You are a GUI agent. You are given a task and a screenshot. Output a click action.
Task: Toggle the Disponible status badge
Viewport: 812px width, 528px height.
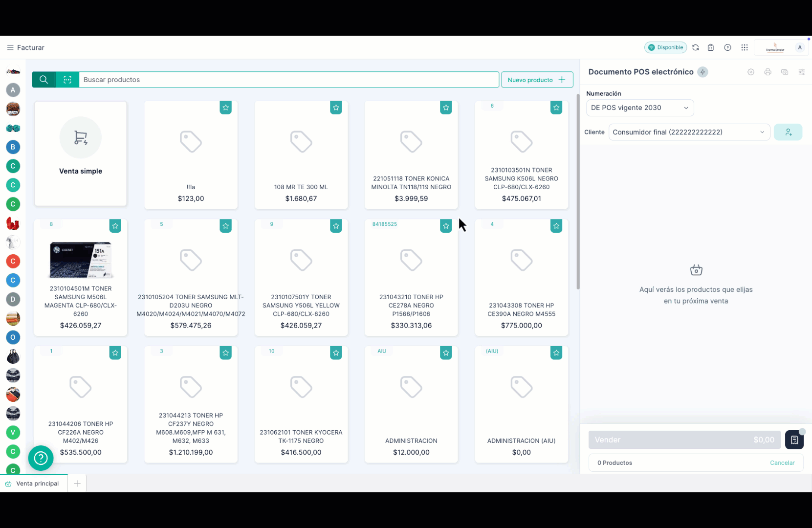[x=665, y=47]
